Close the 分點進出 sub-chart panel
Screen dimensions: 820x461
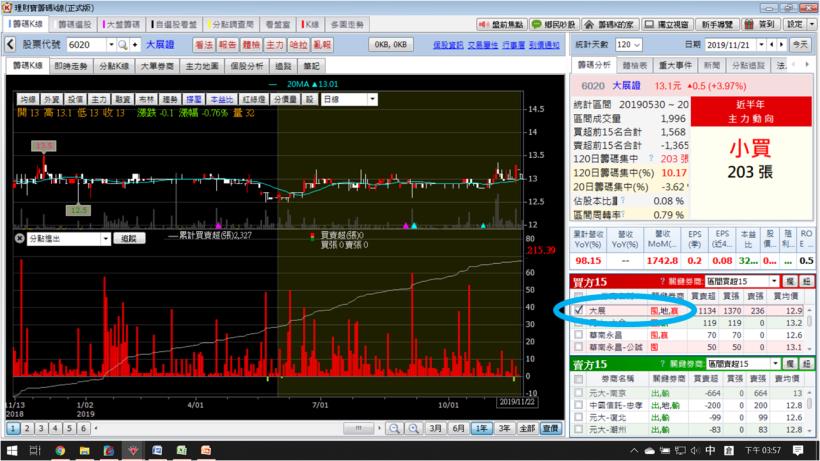click(x=19, y=239)
